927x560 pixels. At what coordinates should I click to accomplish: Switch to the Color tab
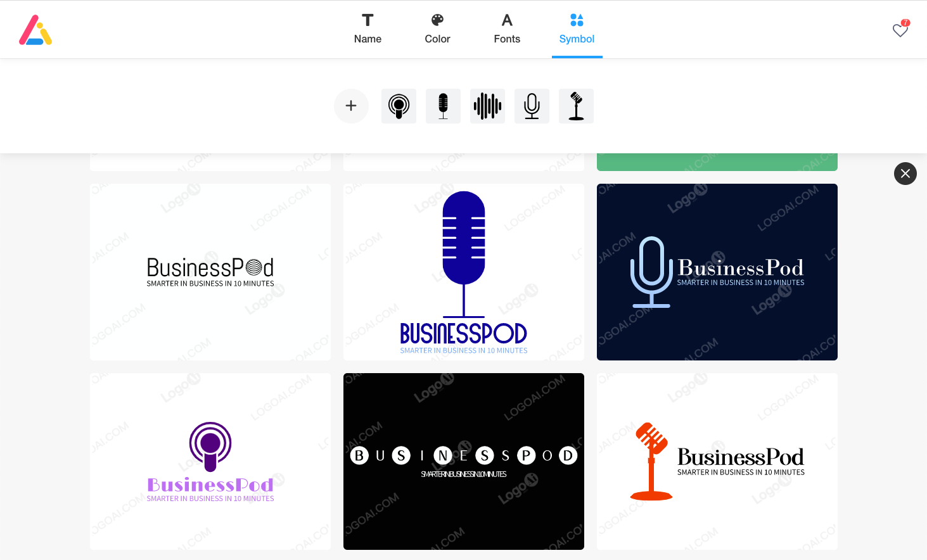click(437, 29)
